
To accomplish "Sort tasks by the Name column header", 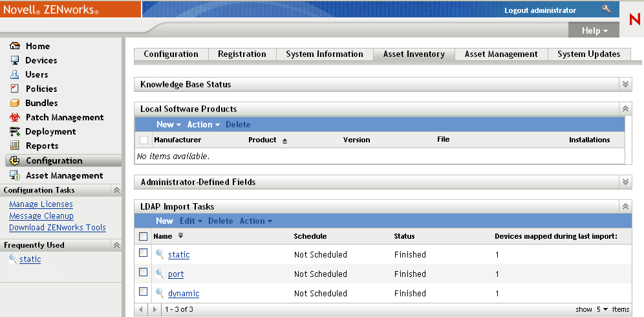I will point(163,236).
